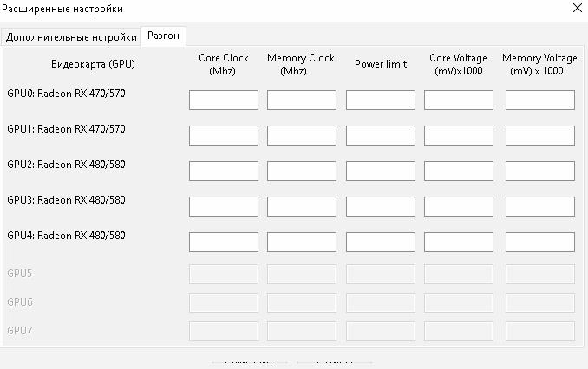
Task: Click GPU0 Memory Clock input field
Action: (301, 100)
